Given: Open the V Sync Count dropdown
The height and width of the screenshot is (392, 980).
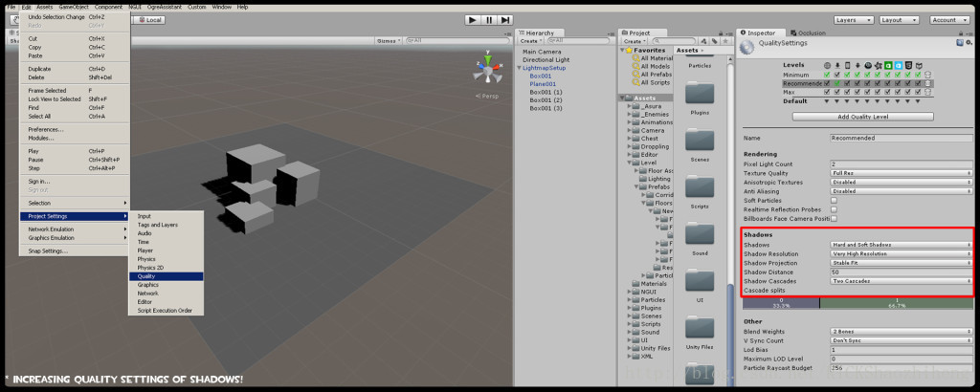Looking at the screenshot, I should (902, 340).
